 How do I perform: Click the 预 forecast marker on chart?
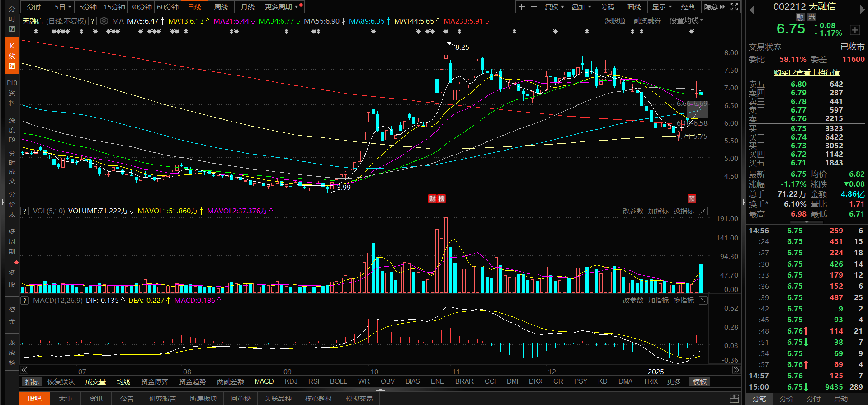coord(692,199)
